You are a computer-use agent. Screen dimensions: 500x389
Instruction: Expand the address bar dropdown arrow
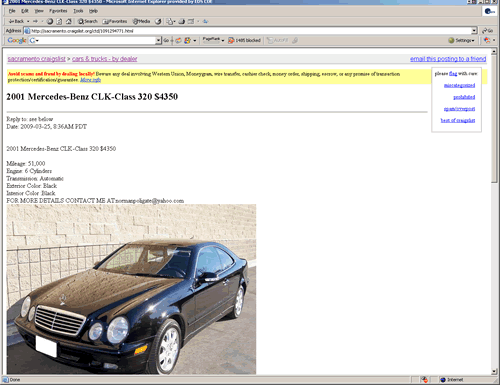474,31
